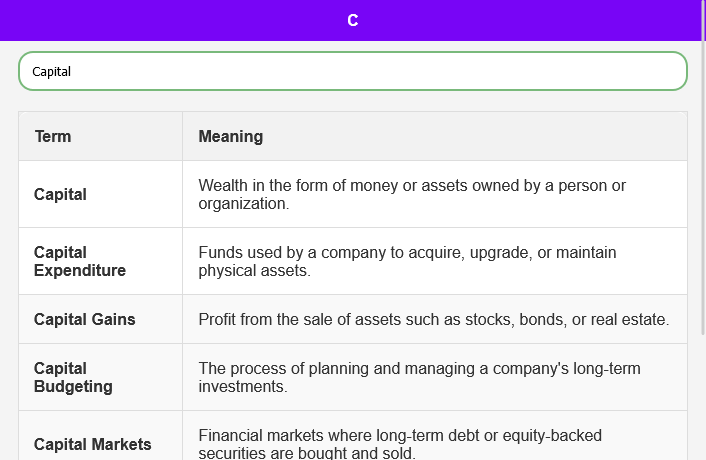
Task: Select the "Capital Gains" term cell
Action: [x=85, y=319]
